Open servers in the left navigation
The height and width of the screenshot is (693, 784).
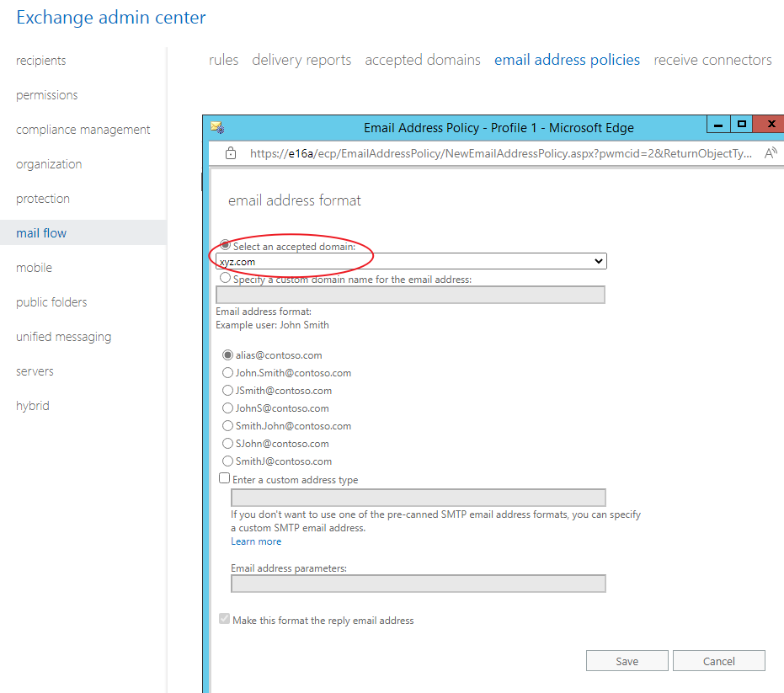35,371
